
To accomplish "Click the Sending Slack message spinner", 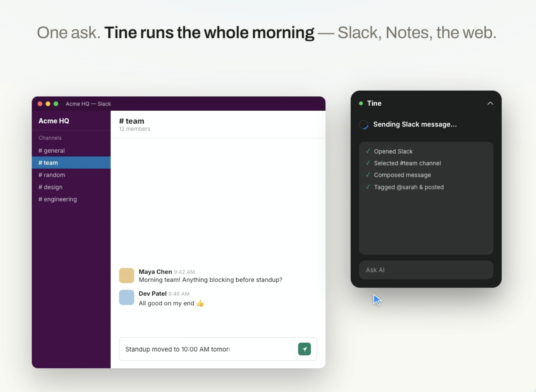I will pos(364,125).
